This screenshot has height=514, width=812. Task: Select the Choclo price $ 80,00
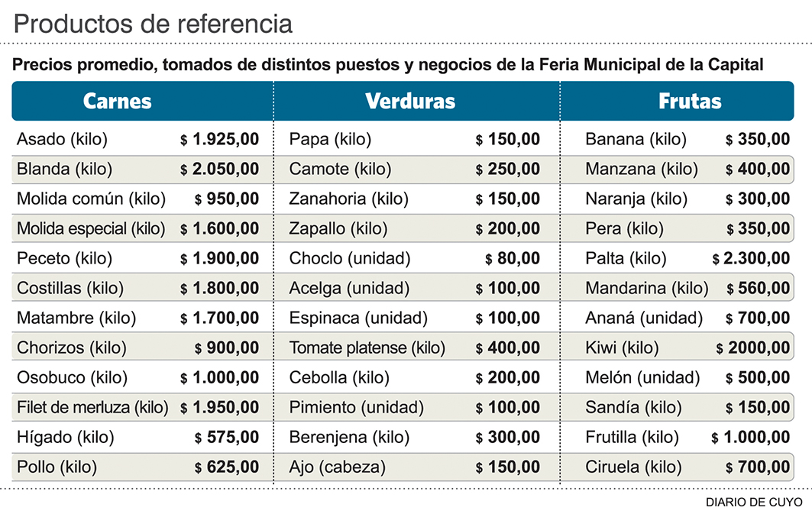[x=513, y=259]
